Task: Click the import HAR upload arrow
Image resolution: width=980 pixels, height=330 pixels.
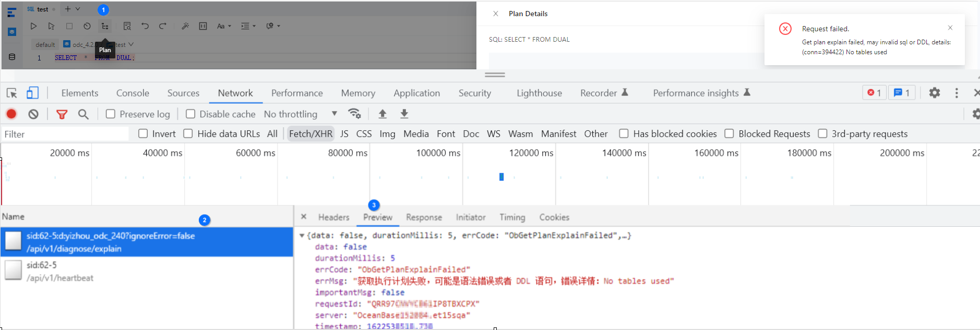Action: (383, 114)
